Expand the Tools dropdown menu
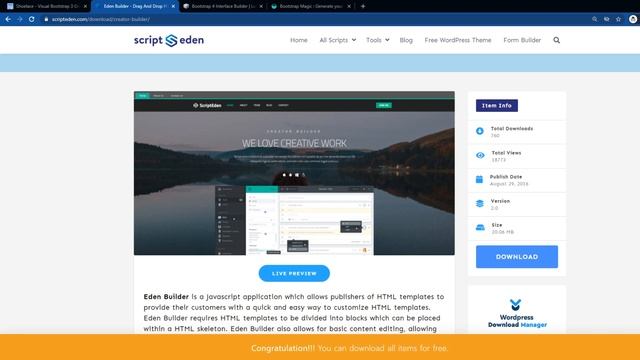Viewport: 640px width, 360px height. [378, 40]
